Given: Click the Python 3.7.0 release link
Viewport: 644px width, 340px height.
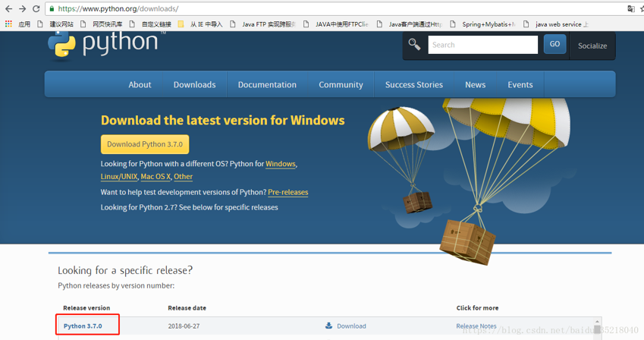Looking at the screenshot, I should (x=83, y=326).
